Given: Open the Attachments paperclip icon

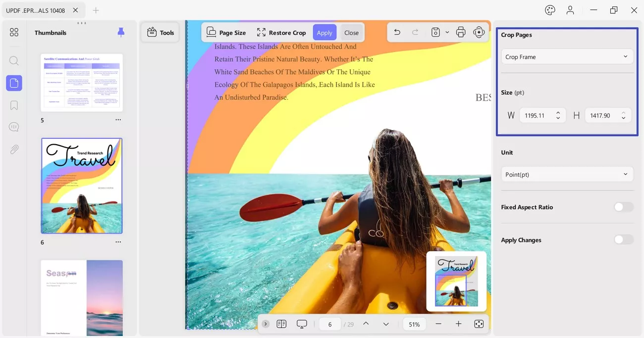Looking at the screenshot, I should coord(14,149).
